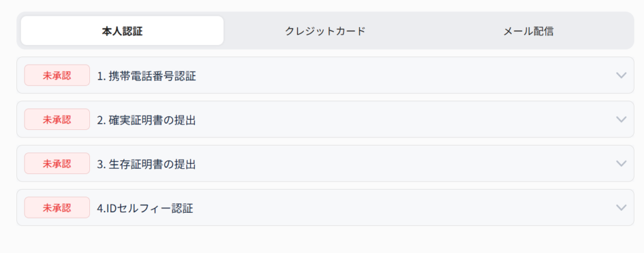
Task: Click the gray tab strip's right edge padding
Action: pos(631,31)
